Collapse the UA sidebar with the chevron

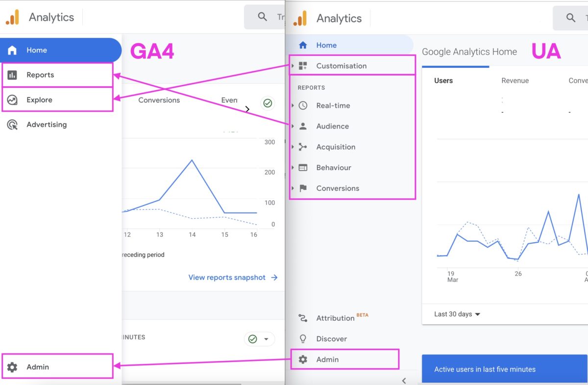(404, 380)
